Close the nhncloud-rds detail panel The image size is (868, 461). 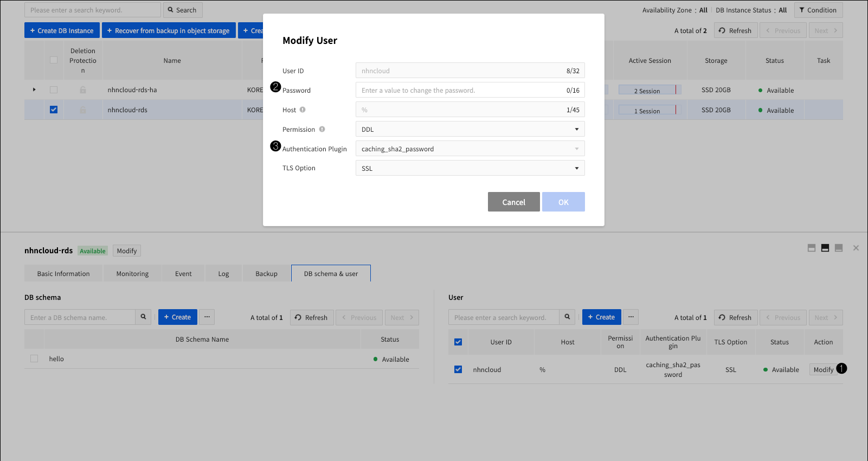tap(856, 248)
